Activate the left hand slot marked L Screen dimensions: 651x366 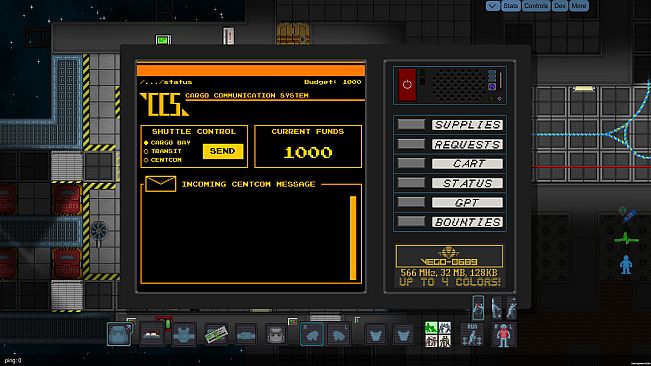[339, 334]
